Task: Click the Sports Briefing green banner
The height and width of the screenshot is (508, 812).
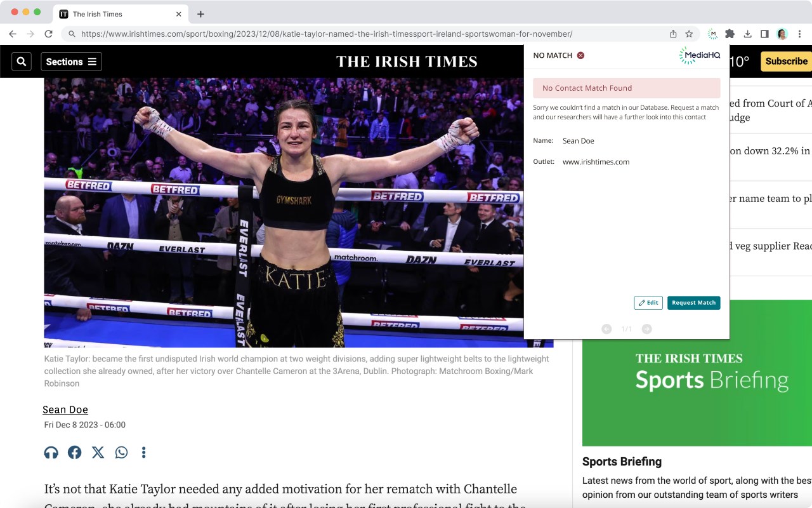Action: (x=697, y=373)
